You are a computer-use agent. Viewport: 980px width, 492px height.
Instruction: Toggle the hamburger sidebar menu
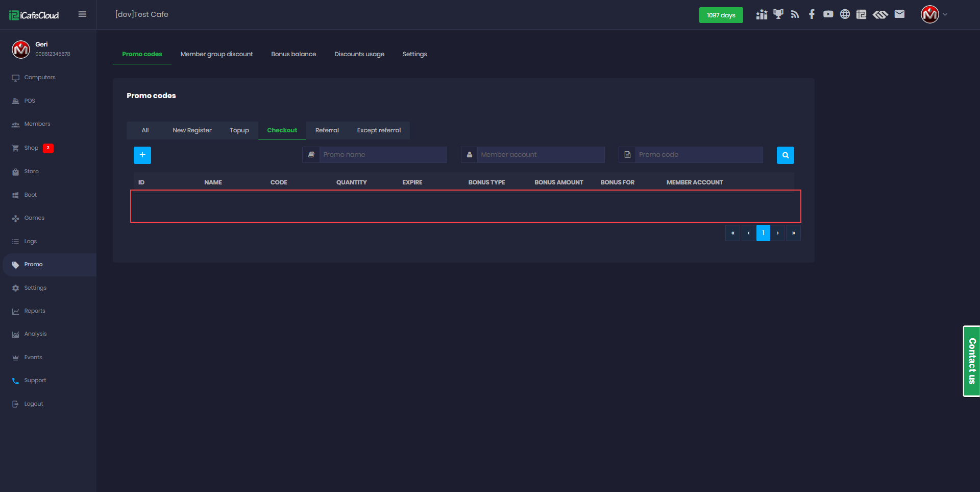pyautogui.click(x=82, y=14)
